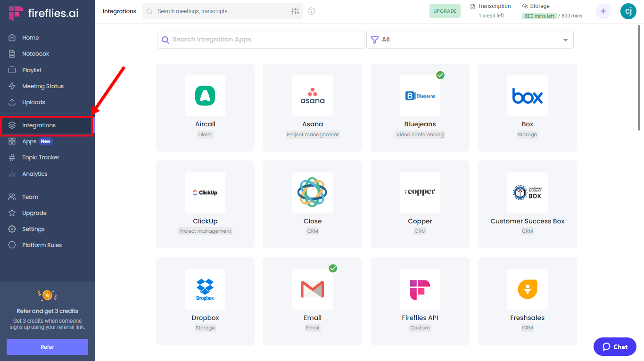Open the Email integration card
Viewport: 644px width, 361px height.
pos(313,301)
